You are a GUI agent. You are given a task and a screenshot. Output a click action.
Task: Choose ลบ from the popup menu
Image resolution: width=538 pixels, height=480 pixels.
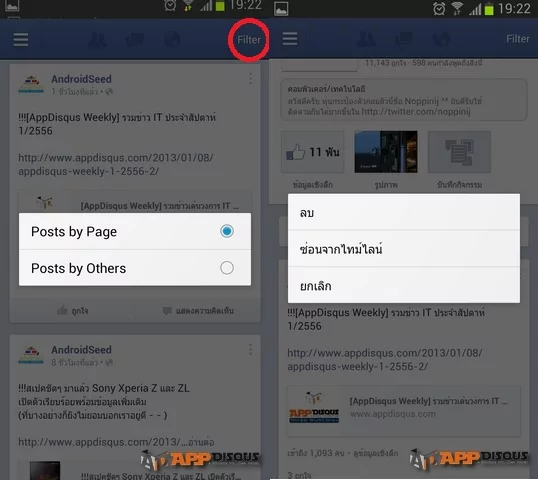coord(404,212)
